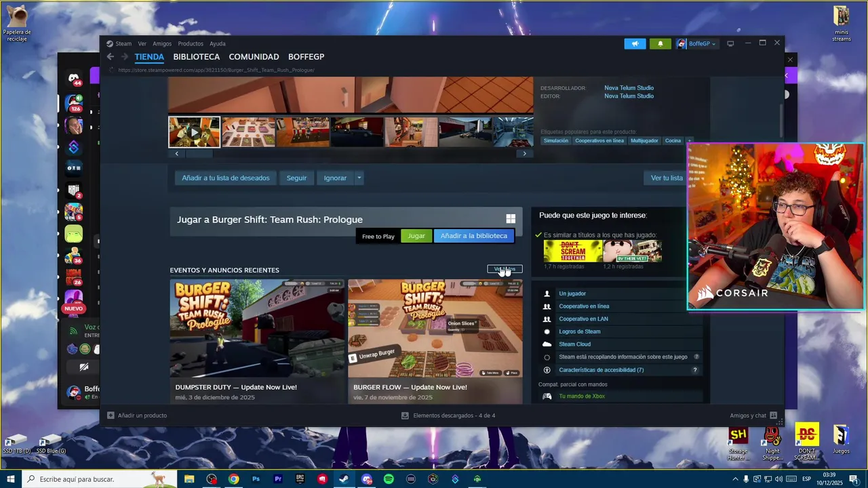Expand the plus button after Cocina tag

click(x=689, y=141)
